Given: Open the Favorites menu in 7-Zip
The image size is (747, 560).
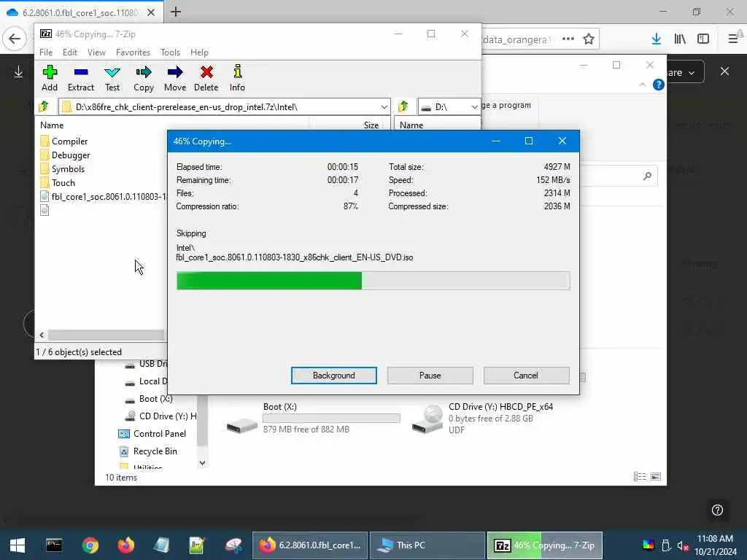Looking at the screenshot, I should click(133, 52).
